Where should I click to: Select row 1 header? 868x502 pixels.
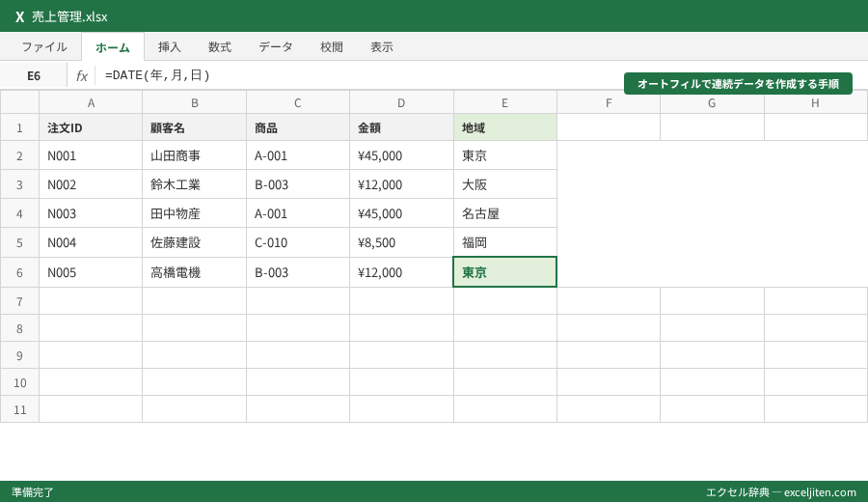(19, 127)
